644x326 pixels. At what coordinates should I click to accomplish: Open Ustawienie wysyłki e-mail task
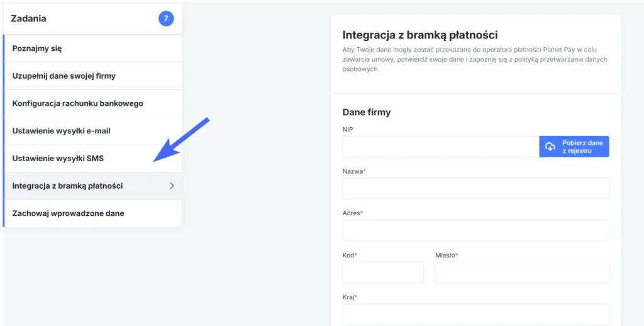coord(62,131)
